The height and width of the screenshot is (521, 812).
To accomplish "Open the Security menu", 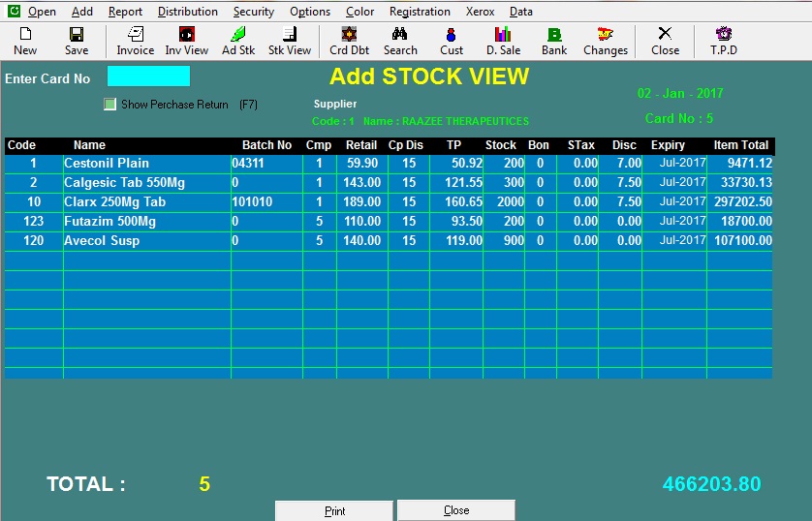I will pyautogui.click(x=254, y=12).
